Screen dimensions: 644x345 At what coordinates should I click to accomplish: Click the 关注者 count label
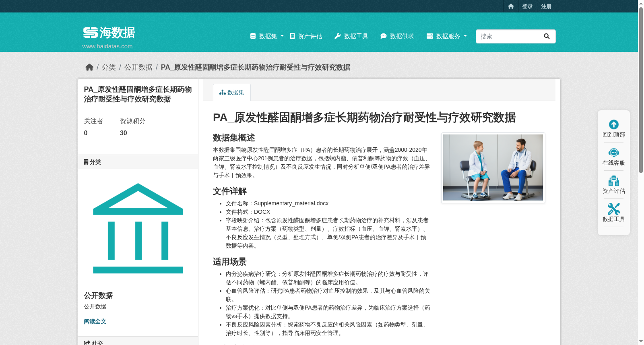93,121
